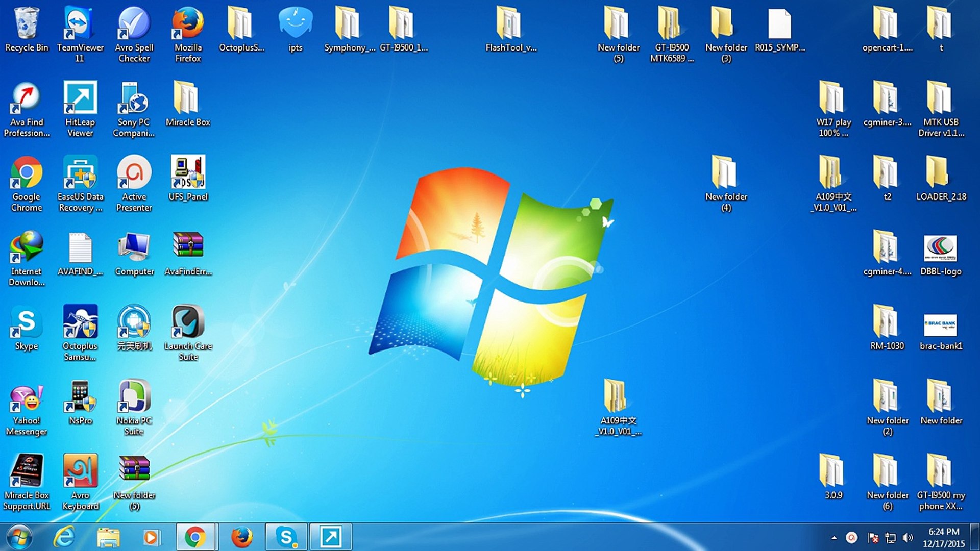Click the taskbar clock showing 6:24 PM

[x=943, y=537]
